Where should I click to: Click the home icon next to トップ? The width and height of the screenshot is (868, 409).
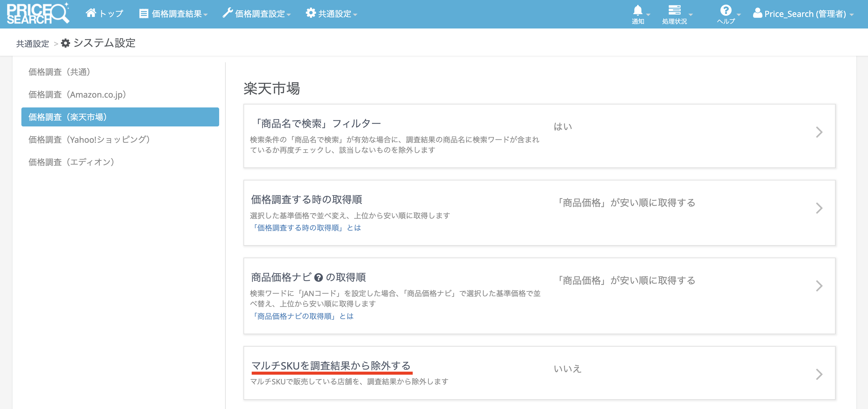pos(91,13)
